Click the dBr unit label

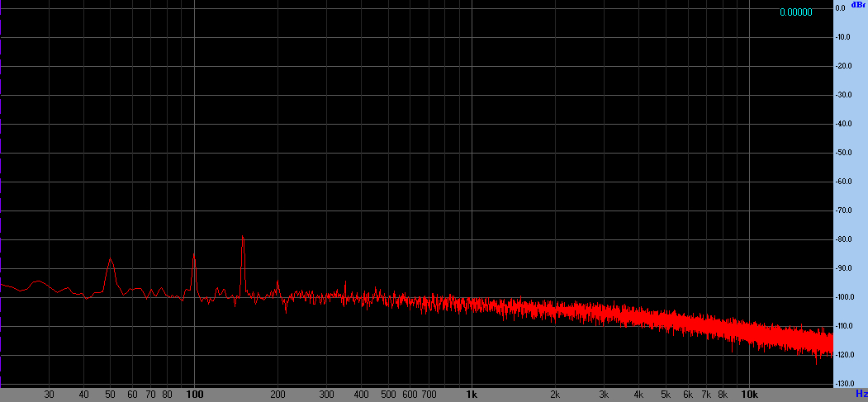(857, 4)
